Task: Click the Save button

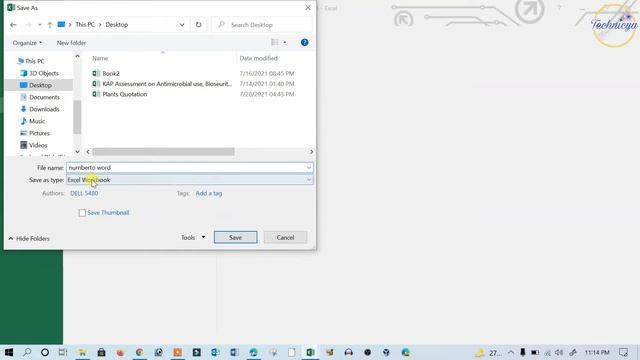Action: [236, 238]
